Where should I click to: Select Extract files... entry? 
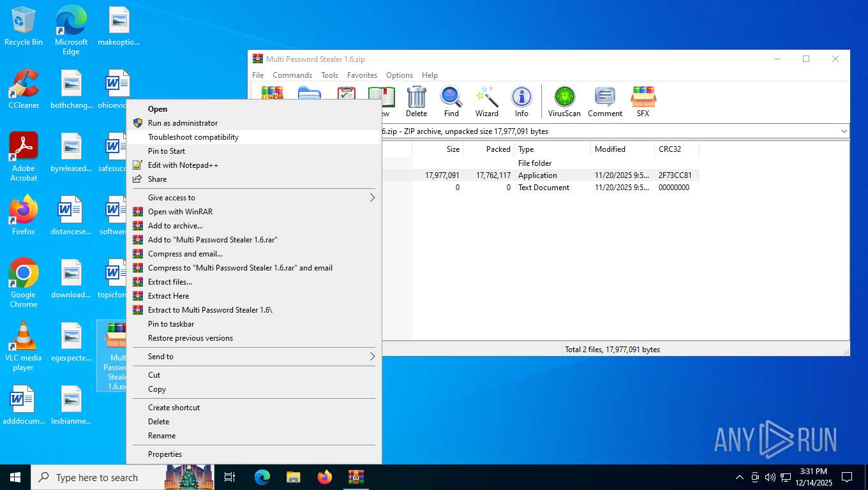point(254,282)
